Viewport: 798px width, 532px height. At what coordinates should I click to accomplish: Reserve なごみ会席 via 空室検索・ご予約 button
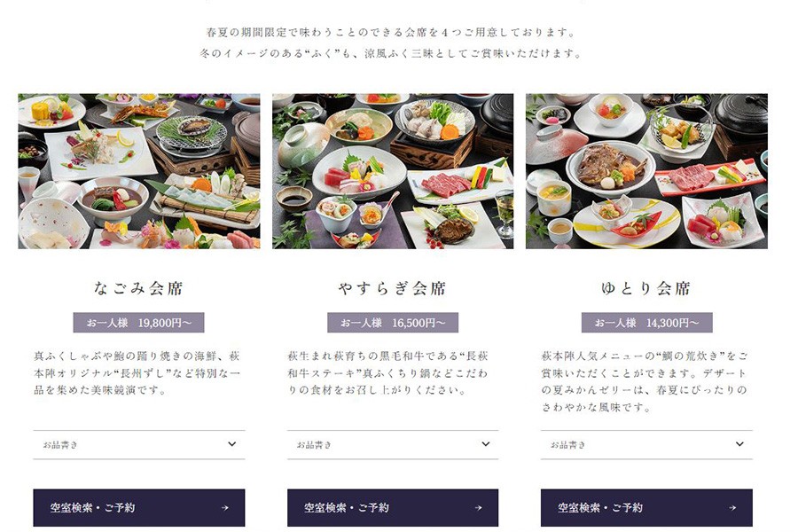(139, 507)
